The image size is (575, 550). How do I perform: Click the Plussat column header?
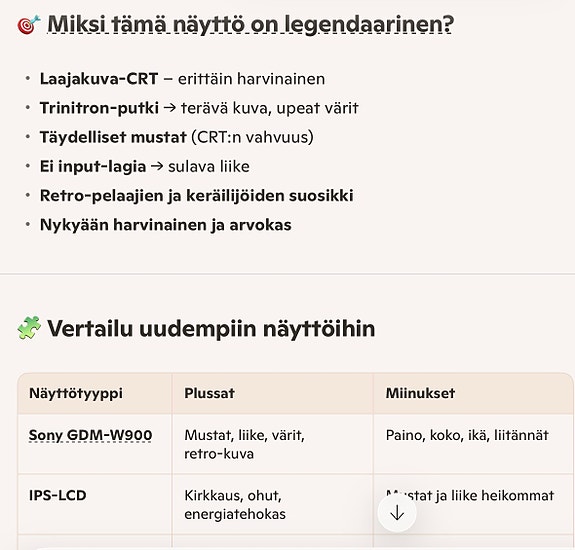(209, 393)
